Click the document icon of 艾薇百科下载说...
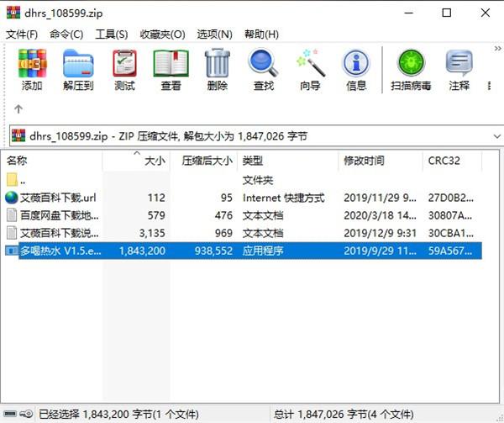Image resolution: width=504 pixels, height=423 pixels. [x=12, y=233]
